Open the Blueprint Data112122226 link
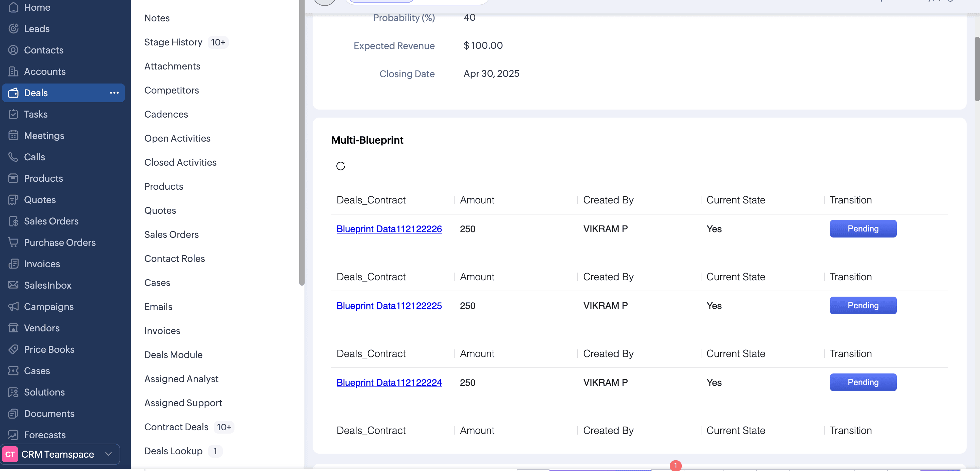The image size is (980, 471). point(389,228)
